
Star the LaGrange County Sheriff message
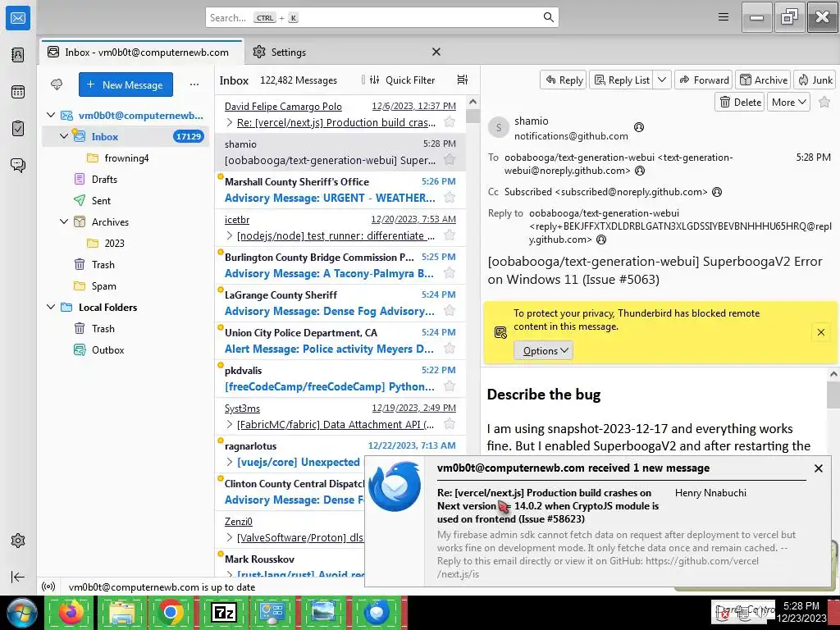click(x=450, y=311)
